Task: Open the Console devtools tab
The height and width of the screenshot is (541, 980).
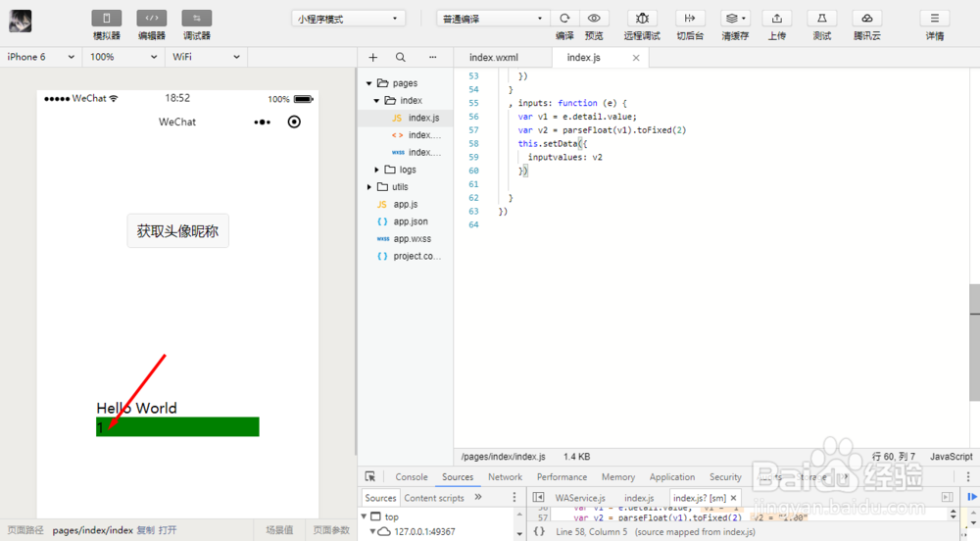Action: pos(412,476)
